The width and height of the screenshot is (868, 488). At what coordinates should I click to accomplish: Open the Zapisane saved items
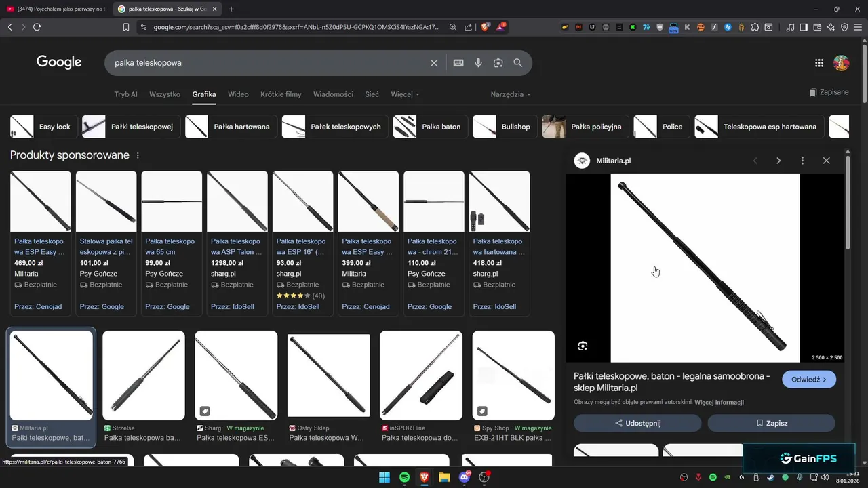(x=829, y=92)
